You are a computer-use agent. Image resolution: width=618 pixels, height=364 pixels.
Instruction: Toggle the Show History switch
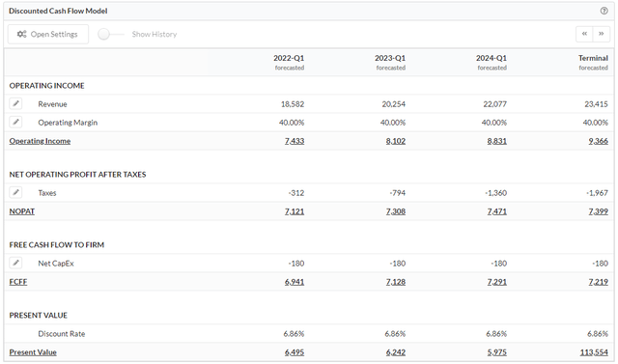pos(111,34)
